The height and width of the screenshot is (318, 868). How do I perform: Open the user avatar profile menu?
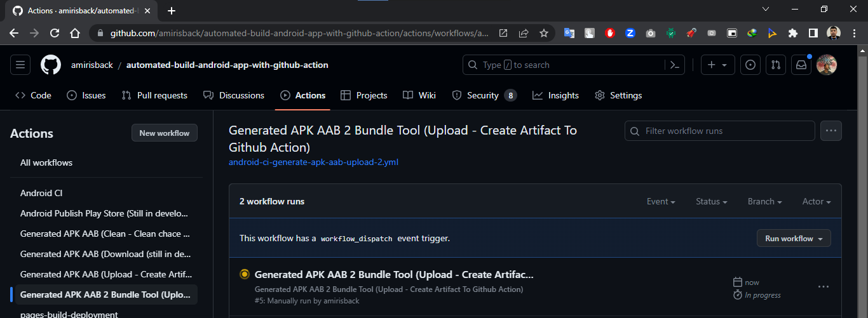click(827, 65)
